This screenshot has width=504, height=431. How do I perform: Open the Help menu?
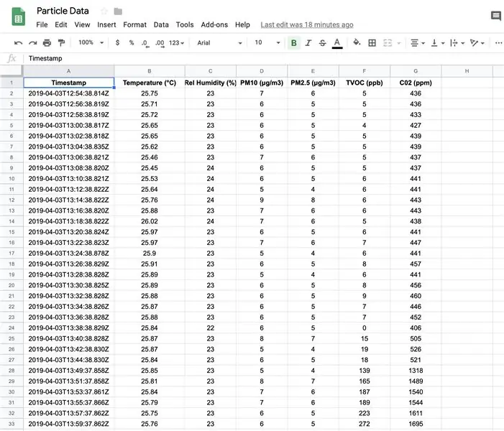coord(242,24)
